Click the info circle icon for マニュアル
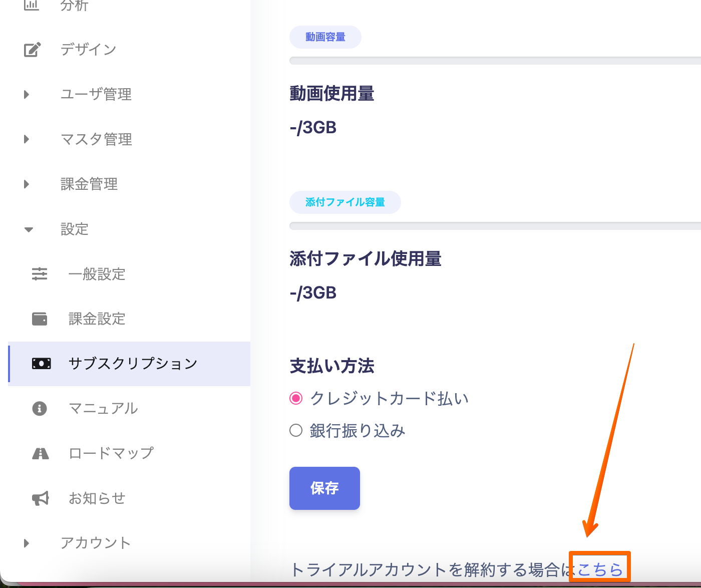This screenshot has width=701, height=588. pyautogui.click(x=40, y=408)
